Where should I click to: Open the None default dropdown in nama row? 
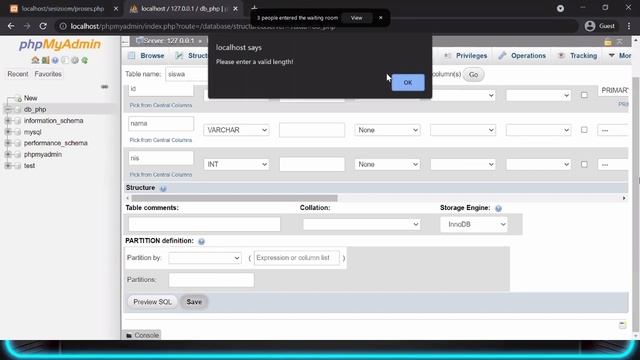(387, 130)
